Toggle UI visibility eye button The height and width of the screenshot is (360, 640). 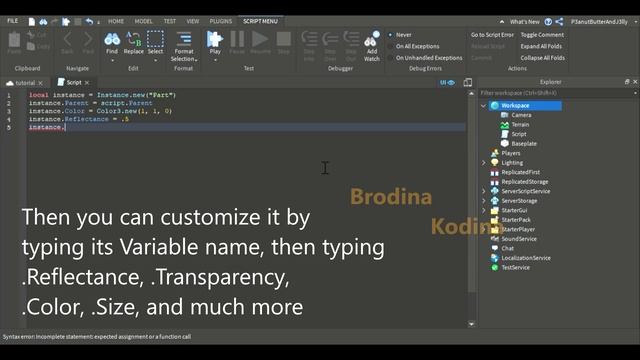point(447,82)
